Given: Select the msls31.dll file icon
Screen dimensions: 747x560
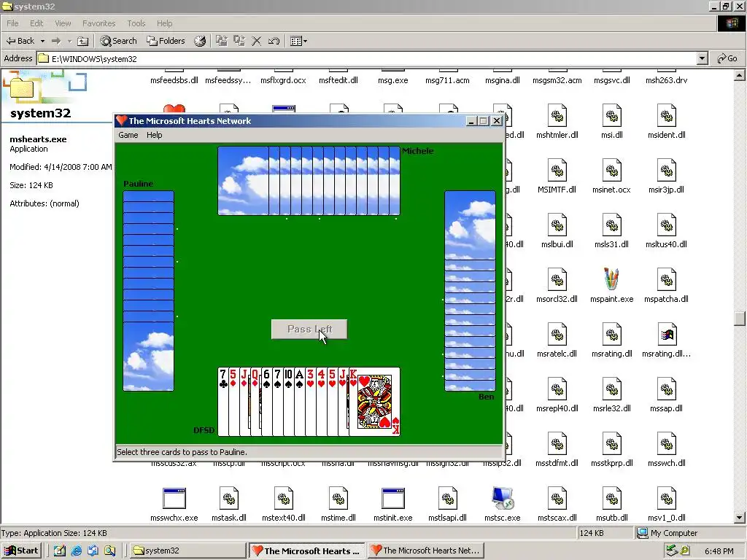Looking at the screenshot, I should pos(611,225).
